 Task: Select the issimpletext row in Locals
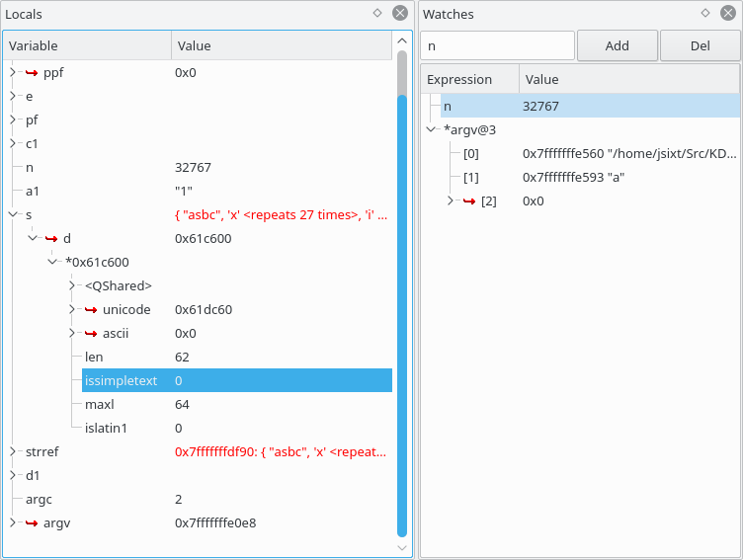click(235, 380)
